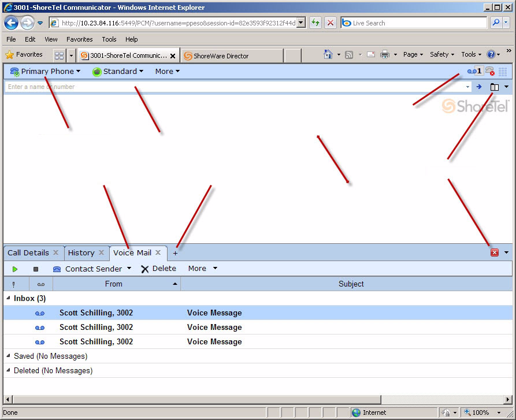
Task: Open the Quick Tabs grid icon
Action: [x=60, y=55]
